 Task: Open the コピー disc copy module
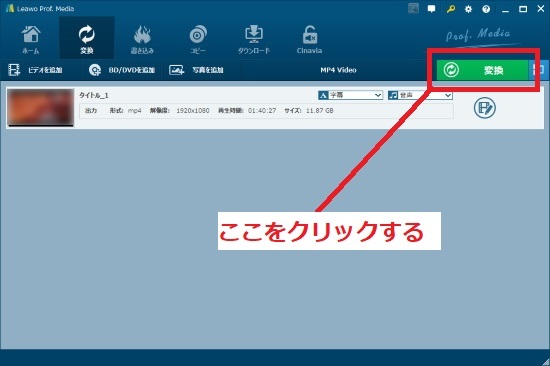(x=198, y=39)
